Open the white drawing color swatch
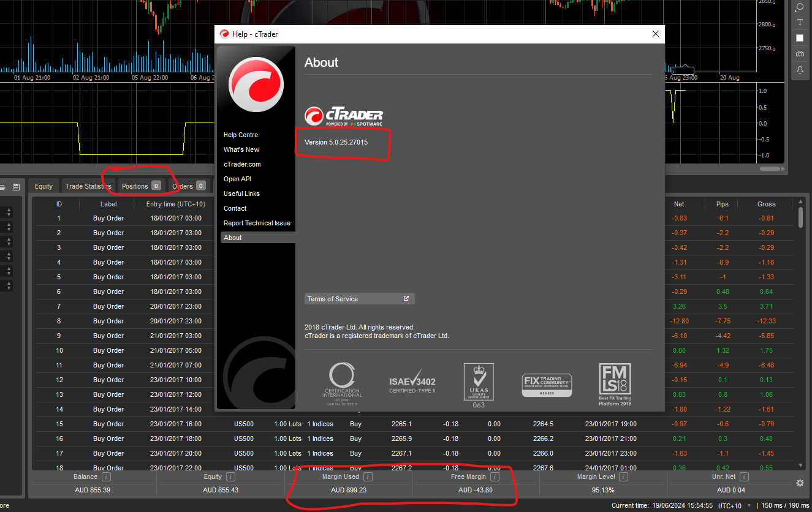 point(800,38)
